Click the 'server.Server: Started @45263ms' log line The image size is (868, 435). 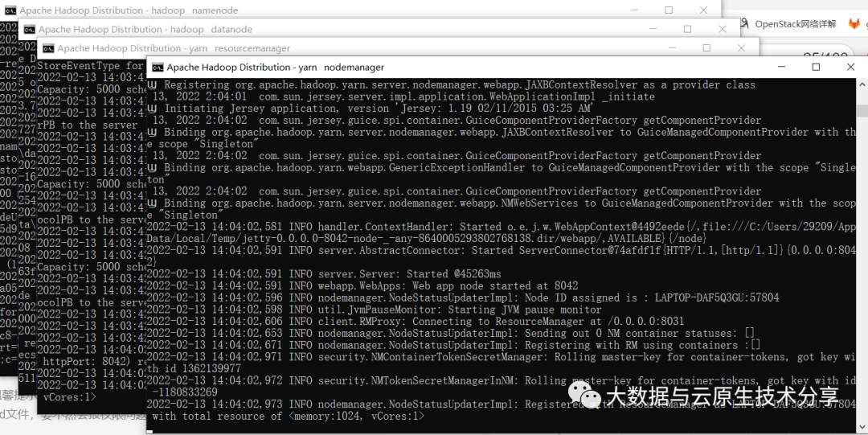tap(324, 273)
